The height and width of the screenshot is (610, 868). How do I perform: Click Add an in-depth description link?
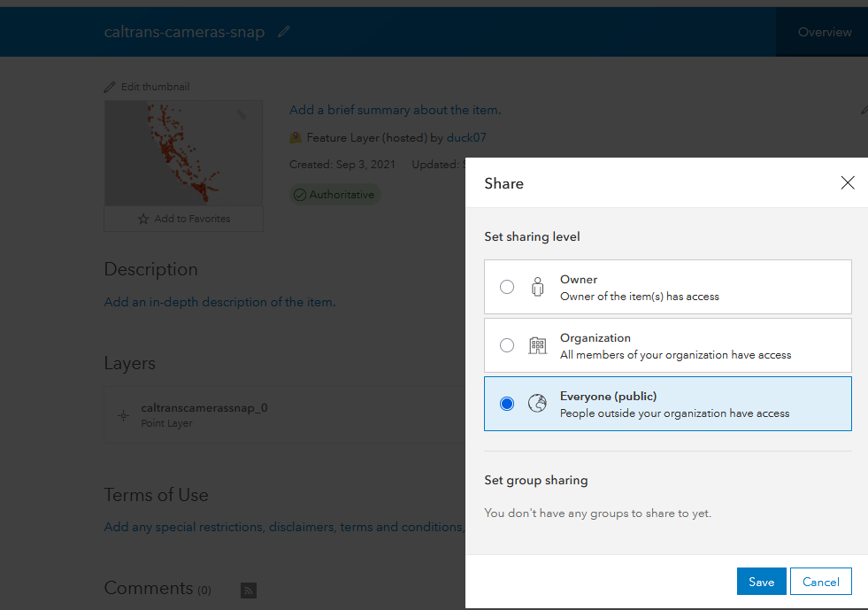pos(219,302)
